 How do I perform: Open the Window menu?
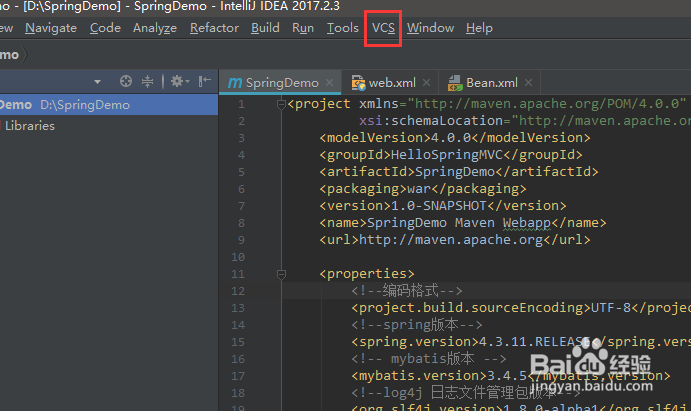tap(430, 28)
